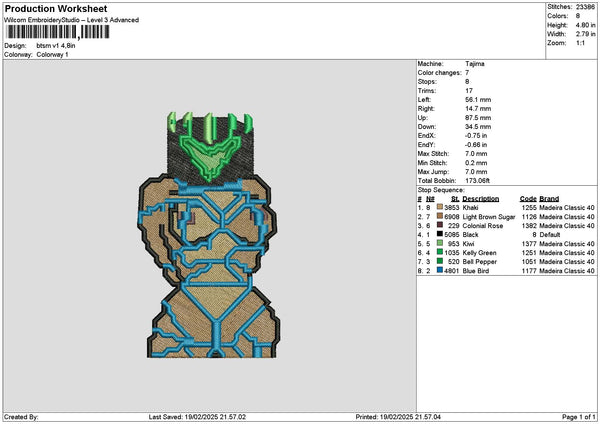
Task: Click the 'Bell Pepper' description text
Action: 479,261
